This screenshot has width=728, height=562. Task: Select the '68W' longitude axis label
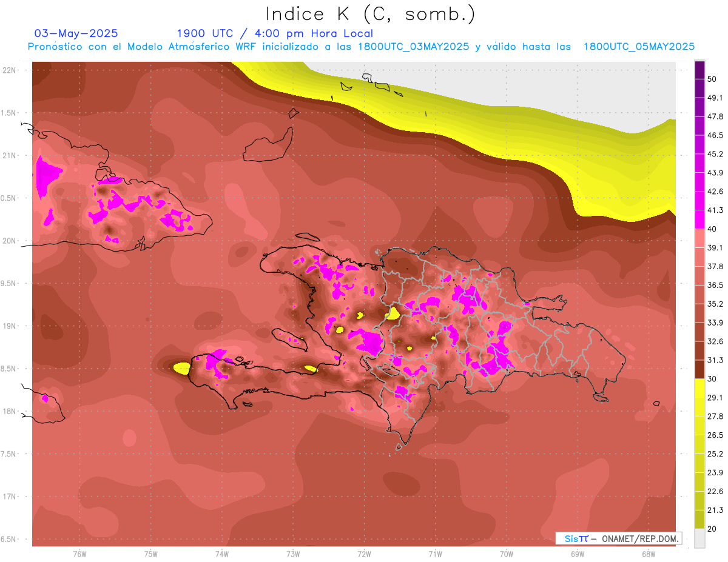(x=648, y=554)
